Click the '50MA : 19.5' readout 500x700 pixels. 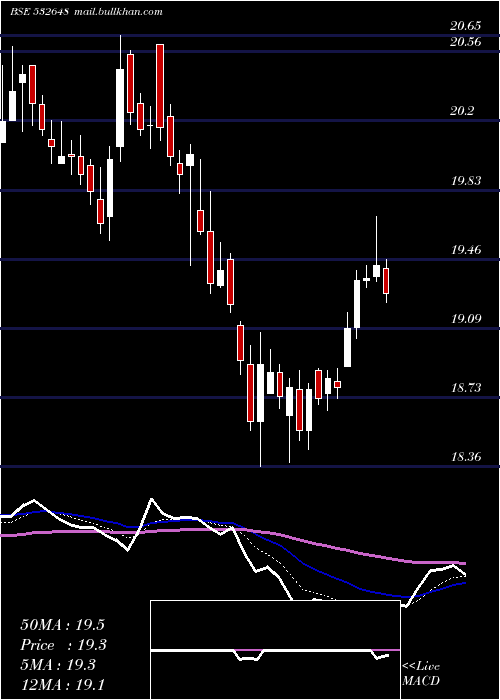(x=62, y=625)
